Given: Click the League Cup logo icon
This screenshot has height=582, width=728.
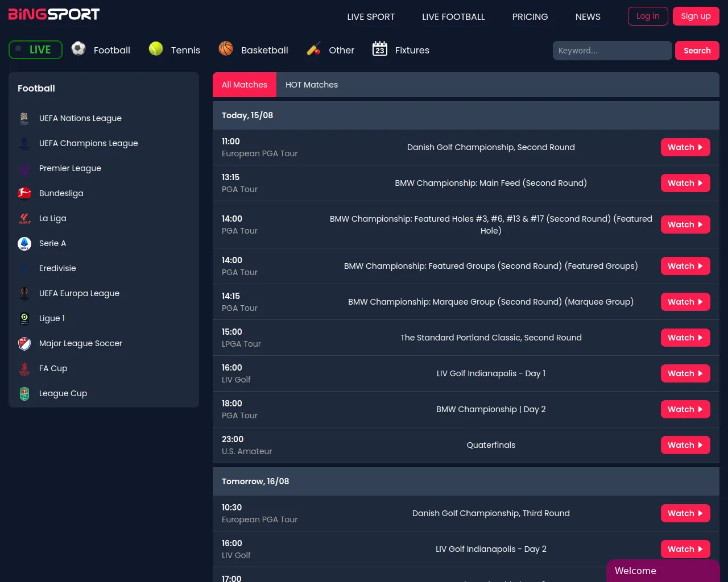Looking at the screenshot, I should [x=24, y=393].
